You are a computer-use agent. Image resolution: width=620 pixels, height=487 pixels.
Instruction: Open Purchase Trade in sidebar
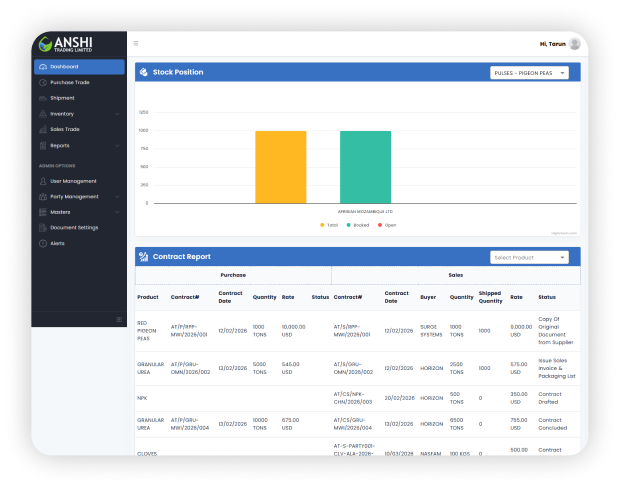tap(79, 83)
